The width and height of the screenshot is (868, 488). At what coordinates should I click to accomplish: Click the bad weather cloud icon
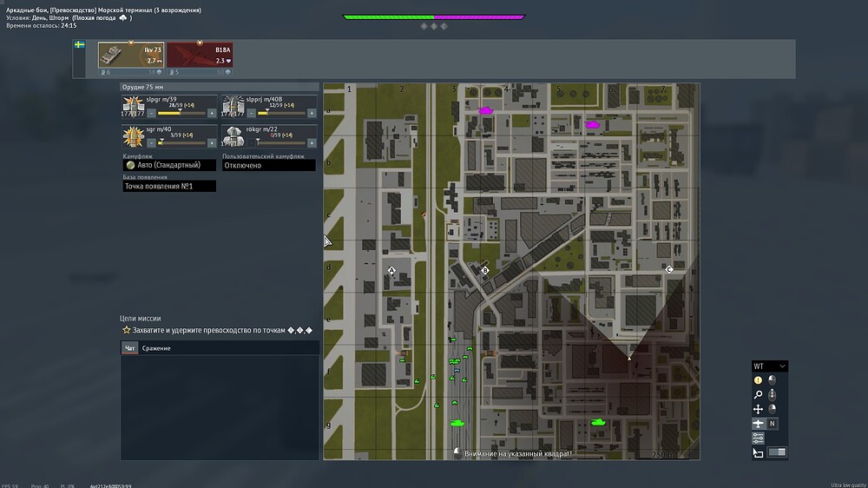click(x=123, y=17)
